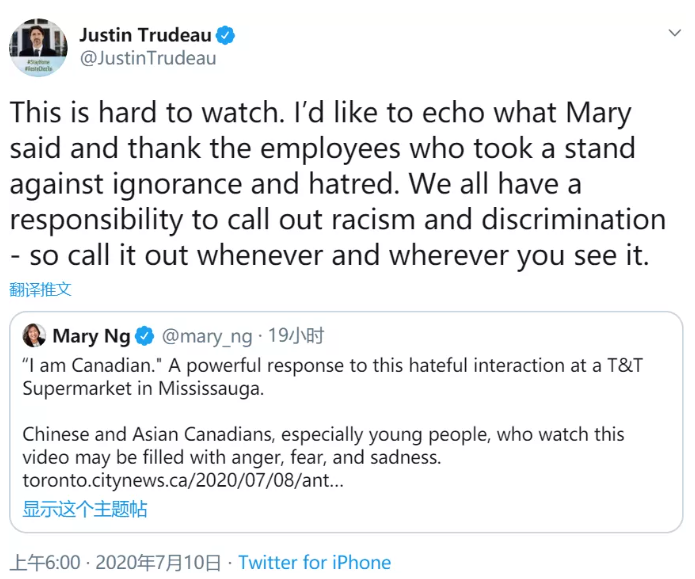Image resolution: width=695 pixels, height=579 pixels.
Task: Open the 19小时 timestamp of quoted tweet
Action: point(296,336)
